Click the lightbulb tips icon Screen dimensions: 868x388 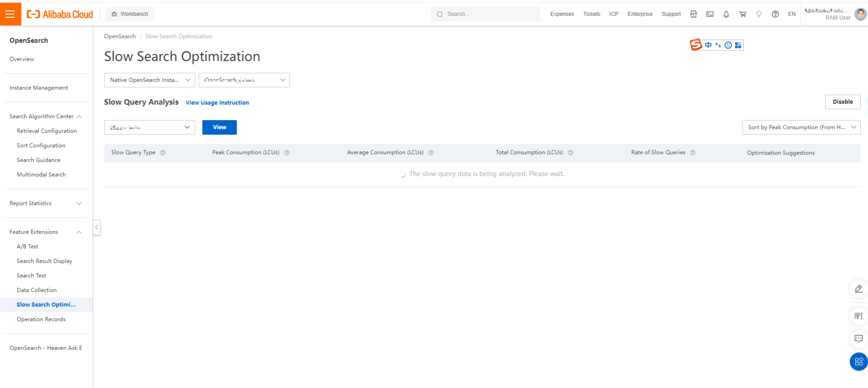[759, 14]
